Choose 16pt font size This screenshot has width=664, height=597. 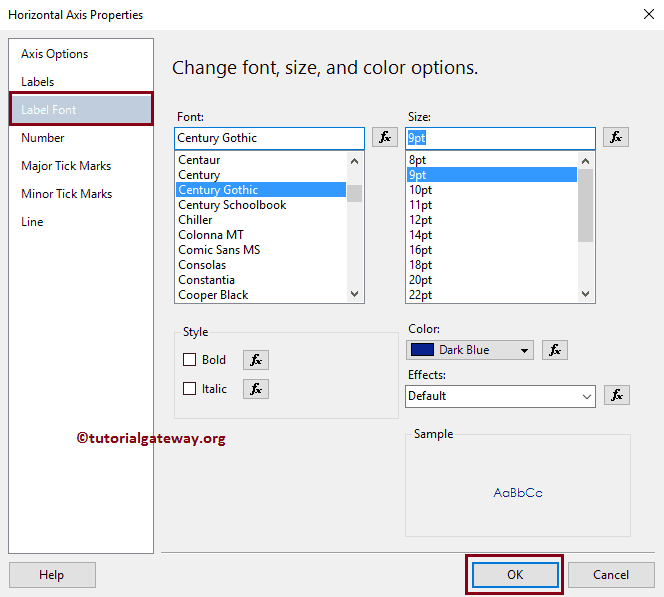492,250
